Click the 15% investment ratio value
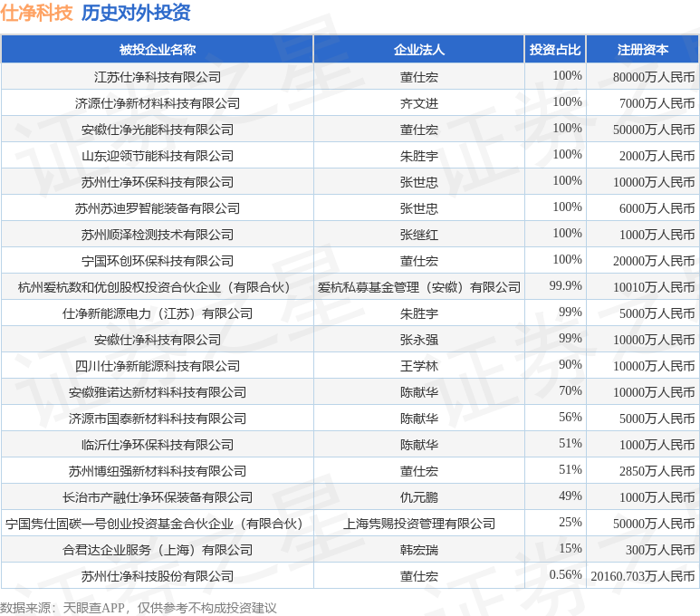Screen dimensions: 700x616 [571, 549]
